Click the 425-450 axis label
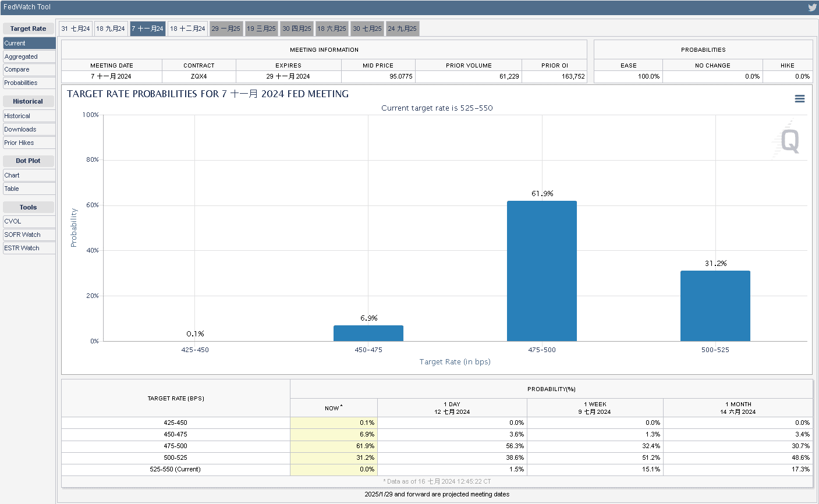819x504 pixels. (195, 350)
